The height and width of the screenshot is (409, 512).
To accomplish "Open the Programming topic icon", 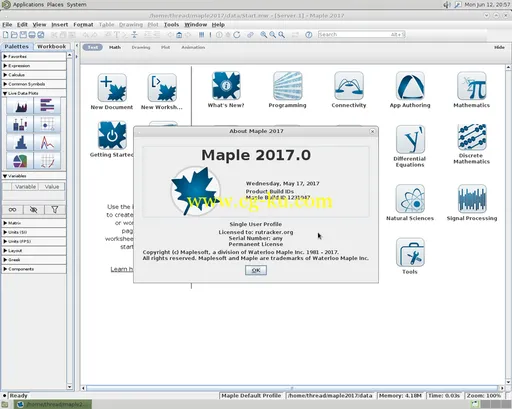I will (x=287, y=86).
